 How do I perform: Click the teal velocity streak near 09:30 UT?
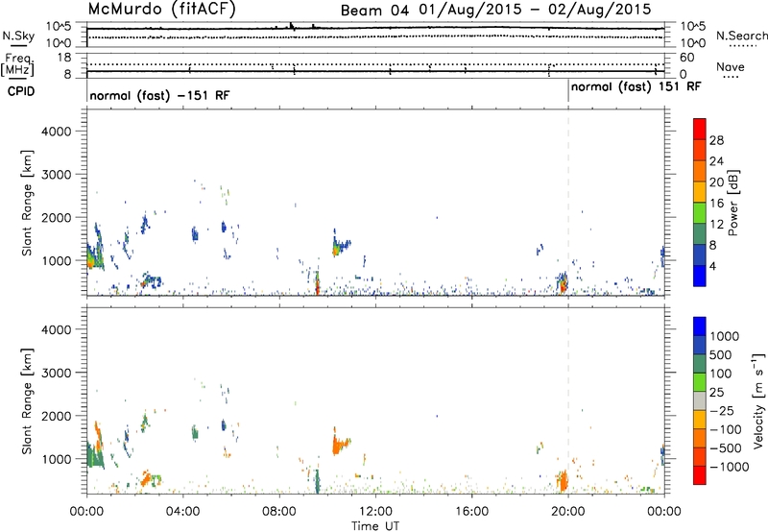tap(318, 481)
